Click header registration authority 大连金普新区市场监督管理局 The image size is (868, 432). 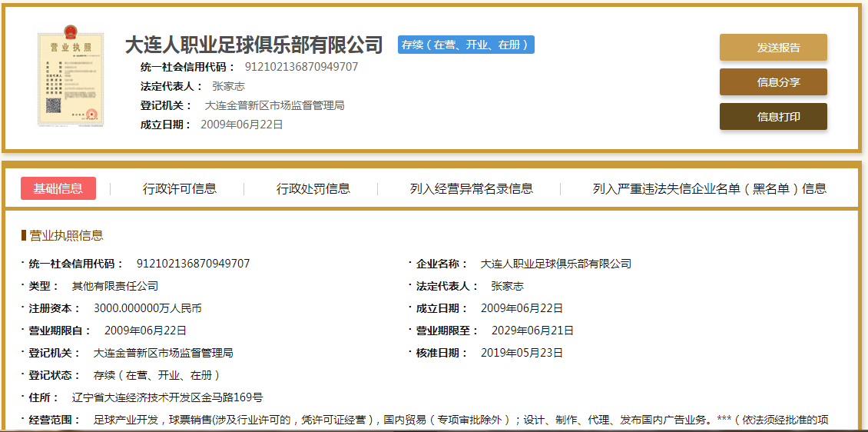tap(274, 105)
